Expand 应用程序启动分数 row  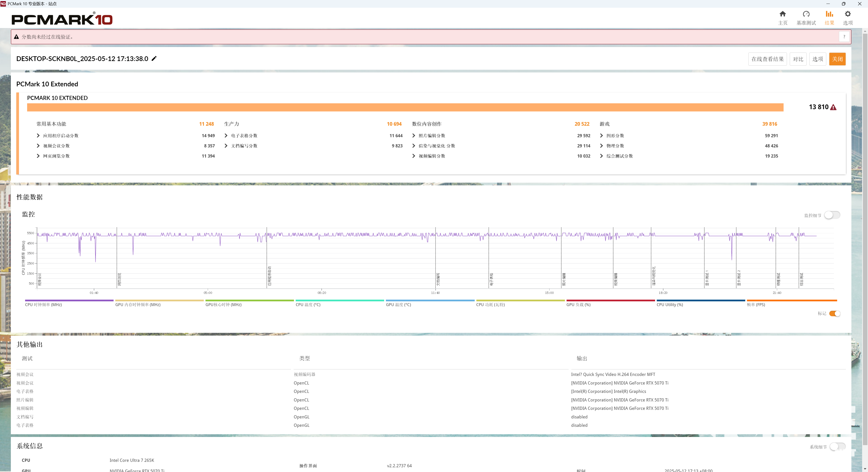point(38,136)
